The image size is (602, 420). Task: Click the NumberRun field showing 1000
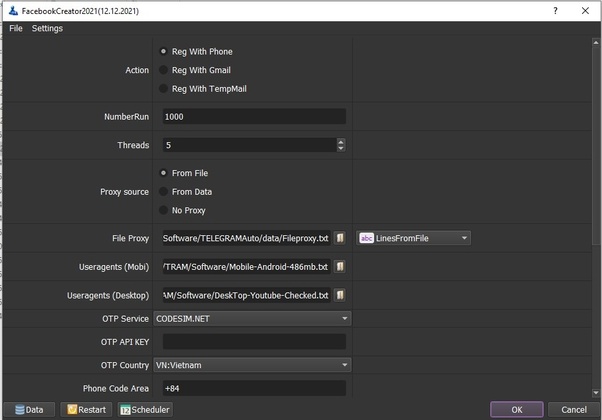click(254, 116)
